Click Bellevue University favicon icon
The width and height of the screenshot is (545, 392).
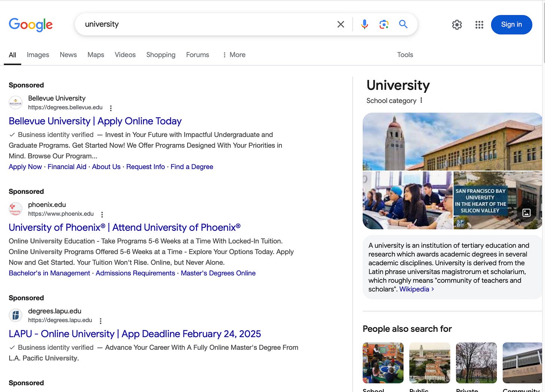pyautogui.click(x=16, y=102)
